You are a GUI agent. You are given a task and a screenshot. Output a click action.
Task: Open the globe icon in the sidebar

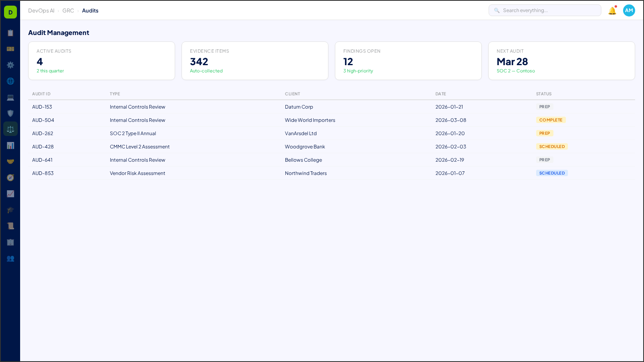point(10,81)
